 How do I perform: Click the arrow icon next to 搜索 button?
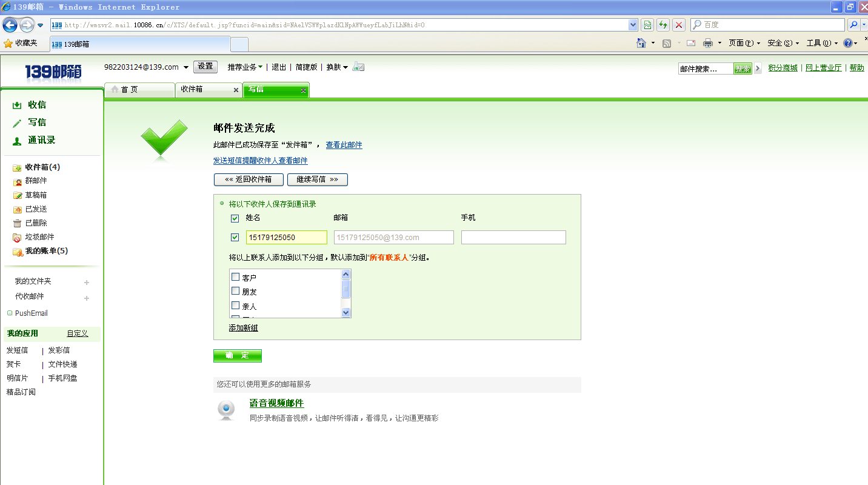coord(758,69)
